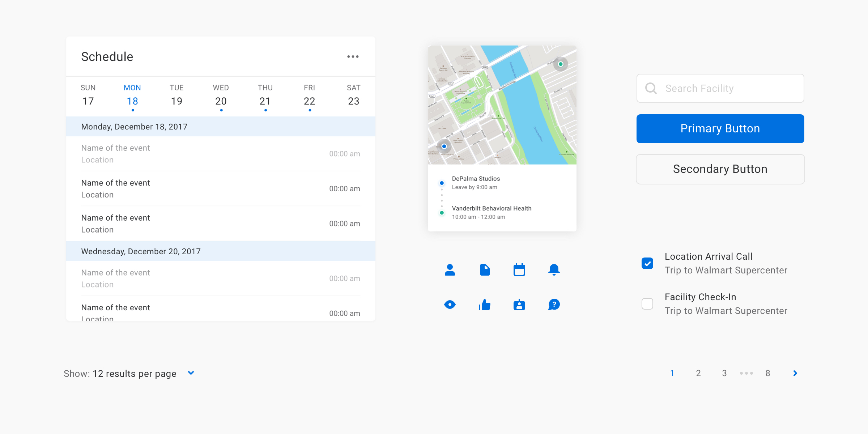Open the Schedule three-dot menu
This screenshot has height=434, width=868.
pyautogui.click(x=353, y=57)
